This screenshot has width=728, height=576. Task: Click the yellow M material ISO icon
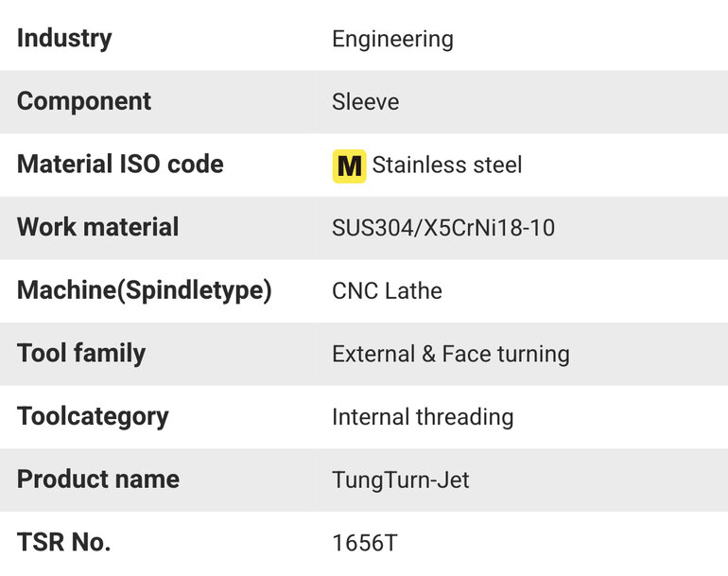[349, 166]
